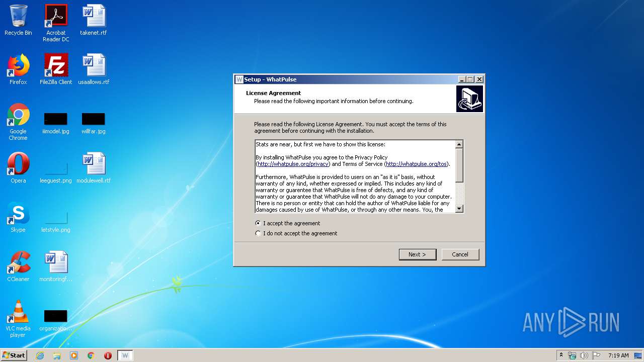Launch the CCleaner desktop shortcut
Image resolution: width=644 pixels, height=362 pixels.
tap(18, 266)
